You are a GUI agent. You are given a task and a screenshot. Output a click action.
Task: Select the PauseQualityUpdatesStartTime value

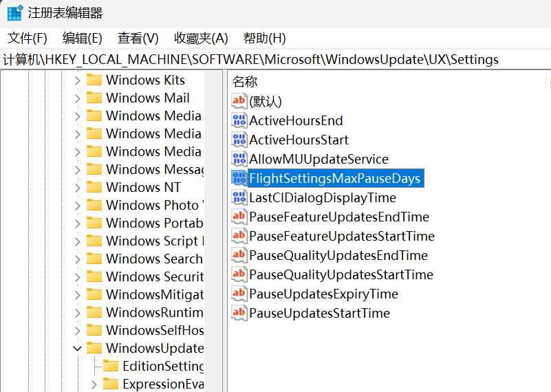click(x=341, y=274)
